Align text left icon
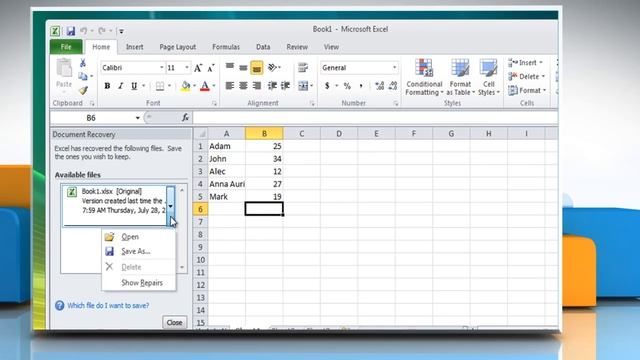The image size is (640, 360). click(230, 86)
